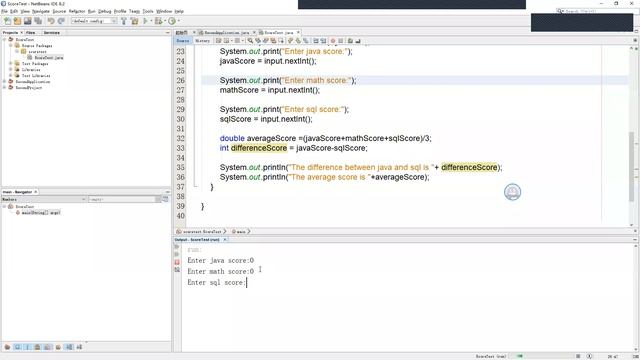Click the Redo toolbar icon
The image size is (640, 360).
point(61,21)
